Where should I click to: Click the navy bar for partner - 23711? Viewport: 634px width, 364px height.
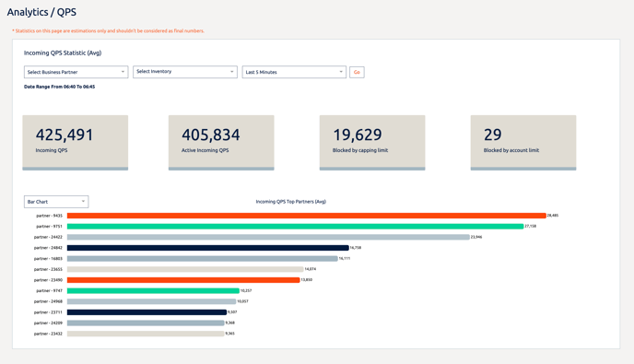(x=147, y=312)
